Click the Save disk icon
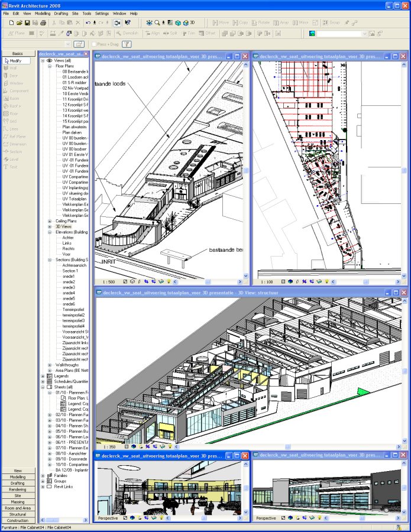 point(27,22)
